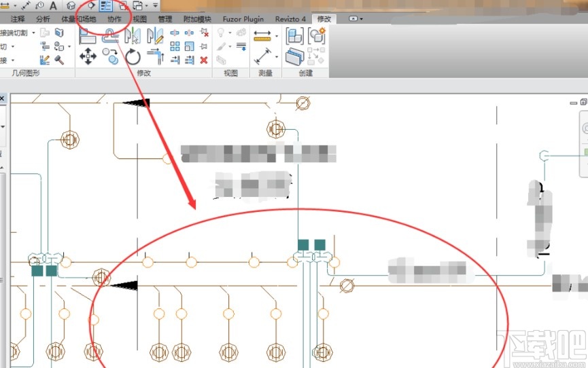
Task: Click the Array tool icon
Action: click(175, 46)
